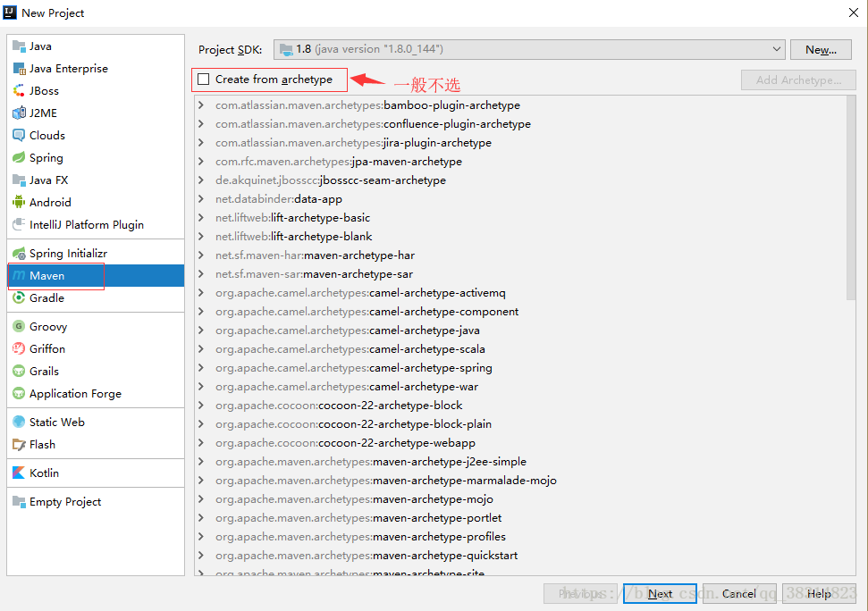Screen dimensions: 868x611
Task: Expand net.databinder data-app chevron
Action: 201,199
